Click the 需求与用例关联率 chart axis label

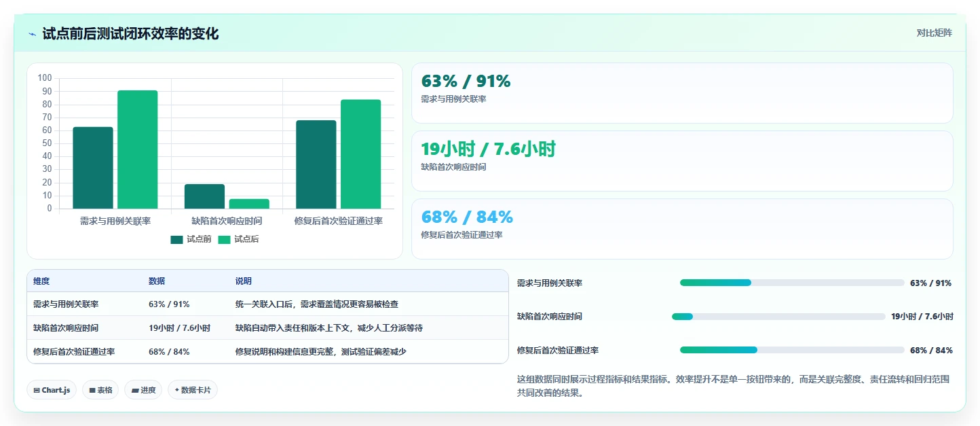tap(115, 221)
